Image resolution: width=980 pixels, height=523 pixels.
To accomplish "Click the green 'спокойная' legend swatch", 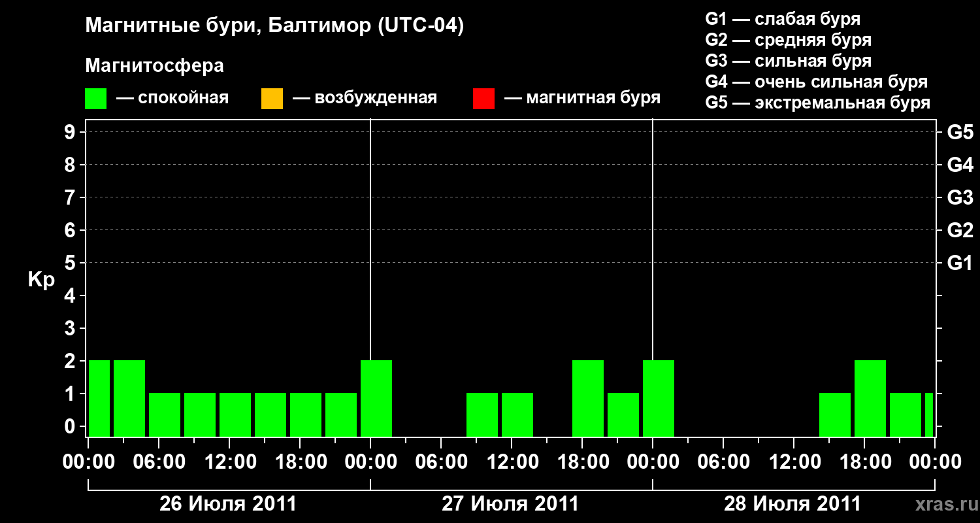I will click(96, 98).
